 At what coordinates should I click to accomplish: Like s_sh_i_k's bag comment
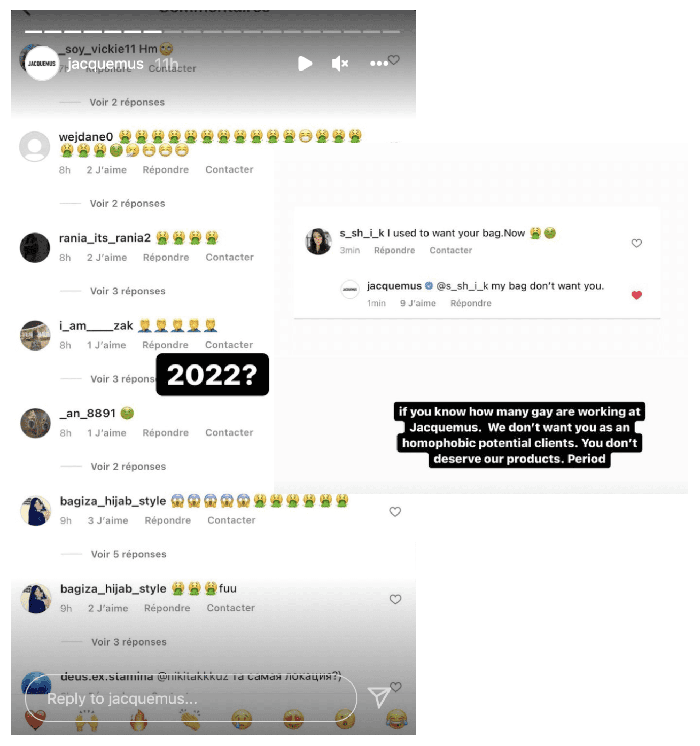(636, 243)
